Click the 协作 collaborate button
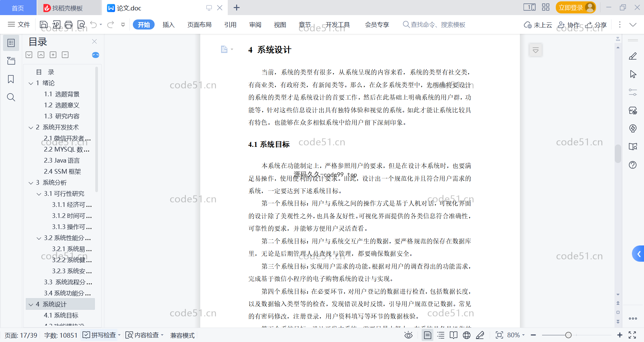The width and height of the screenshot is (644, 342). (x=569, y=24)
